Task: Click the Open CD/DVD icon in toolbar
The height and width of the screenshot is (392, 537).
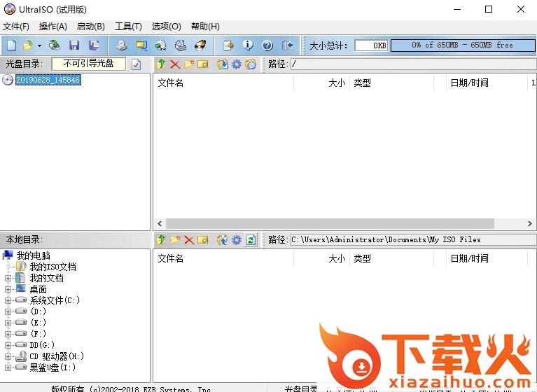Action: pos(54,45)
